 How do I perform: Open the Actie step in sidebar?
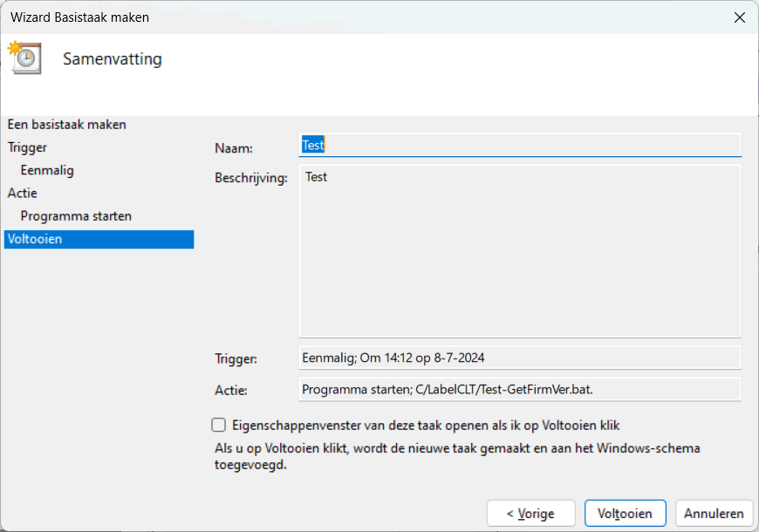23,193
